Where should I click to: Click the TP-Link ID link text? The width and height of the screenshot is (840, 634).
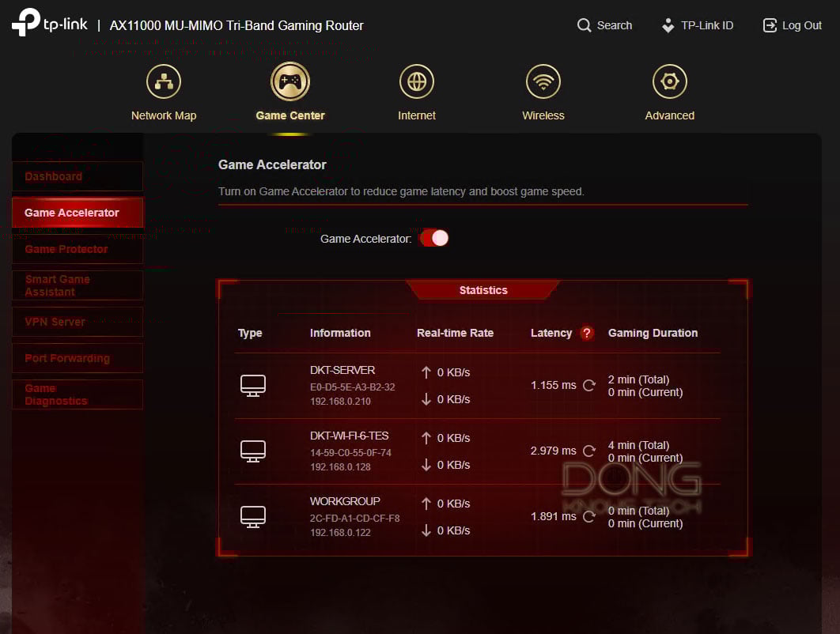pyautogui.click(x=707, y=25)
